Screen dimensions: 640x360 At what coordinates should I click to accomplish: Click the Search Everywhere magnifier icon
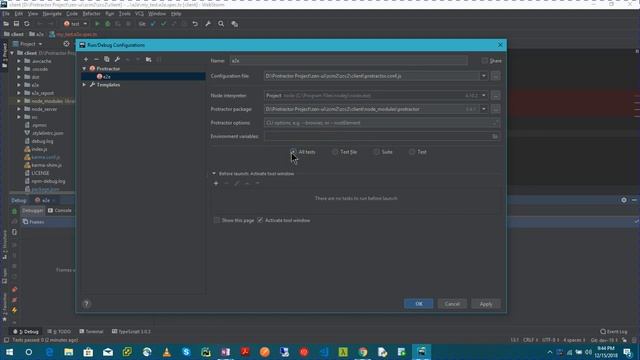[x=221, y=24]
